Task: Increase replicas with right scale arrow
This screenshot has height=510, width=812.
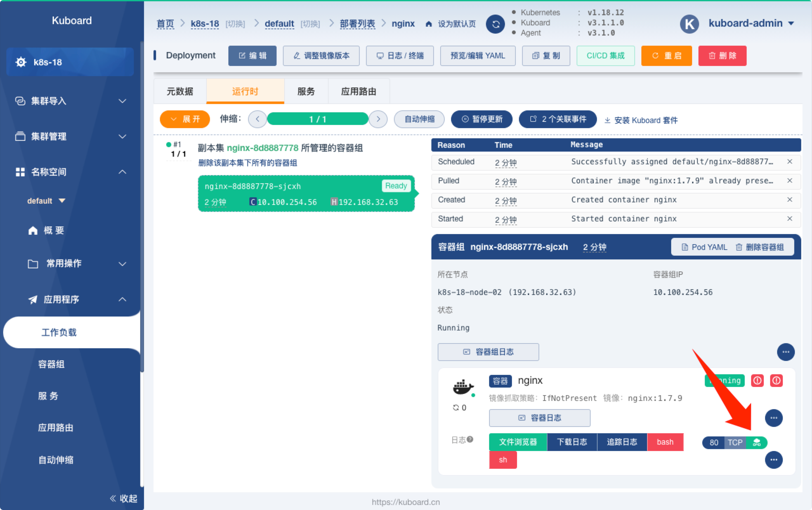Action: coord(378,119)
